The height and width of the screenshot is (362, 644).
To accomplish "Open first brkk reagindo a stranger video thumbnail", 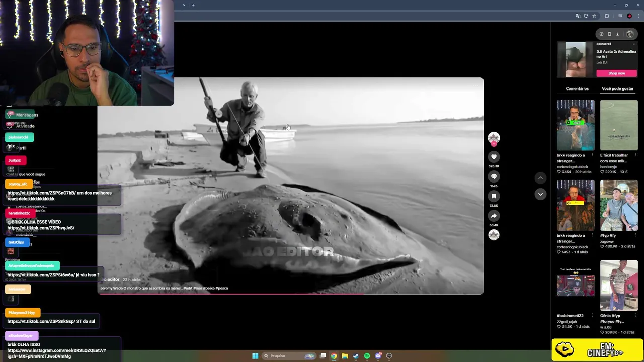I will pyautogui.click(x=576, y=125).
